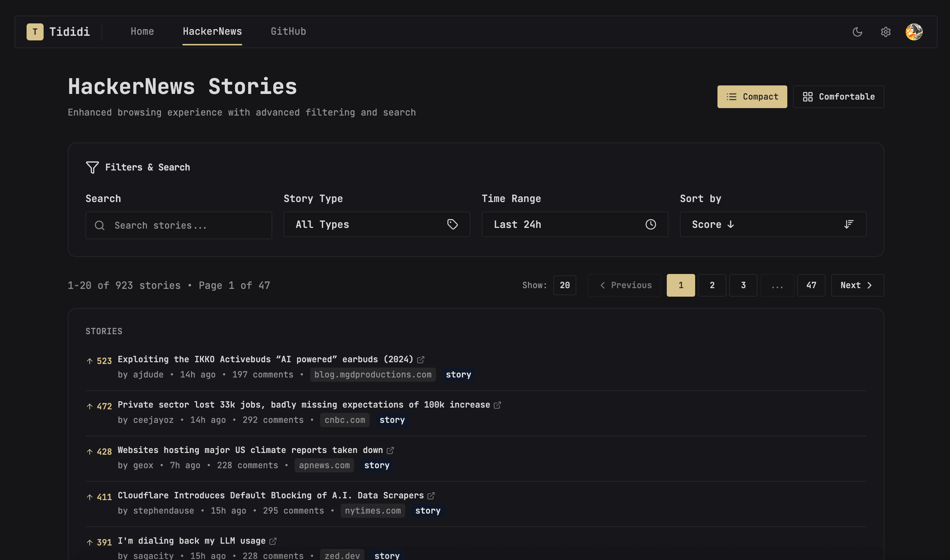Click the pagination ellipsis button
The image size is (950, 560).
777,285
